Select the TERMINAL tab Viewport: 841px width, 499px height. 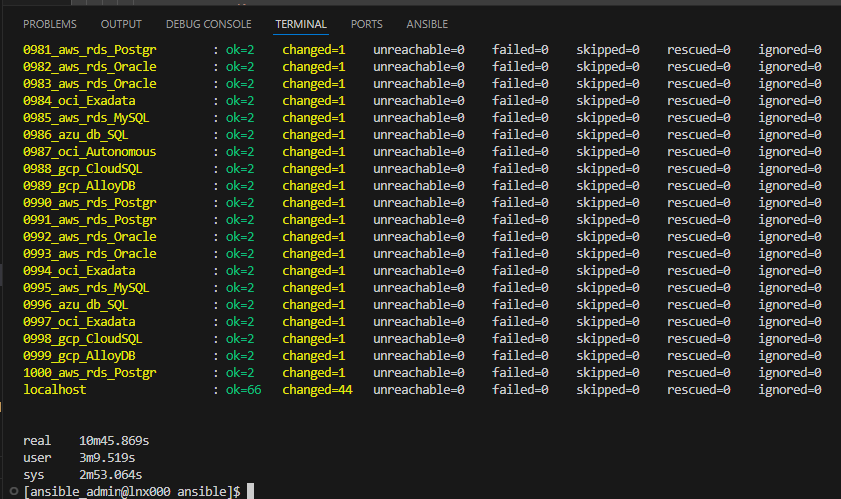tap(301, 24)
